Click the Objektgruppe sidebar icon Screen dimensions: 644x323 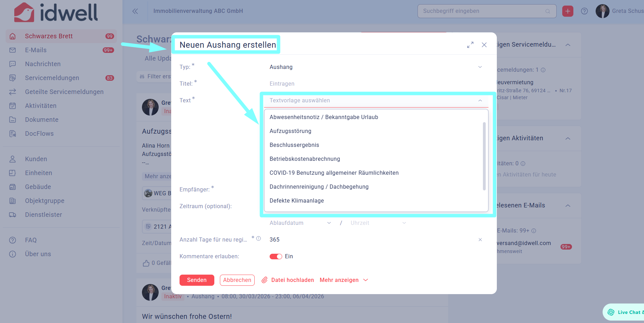13,201
